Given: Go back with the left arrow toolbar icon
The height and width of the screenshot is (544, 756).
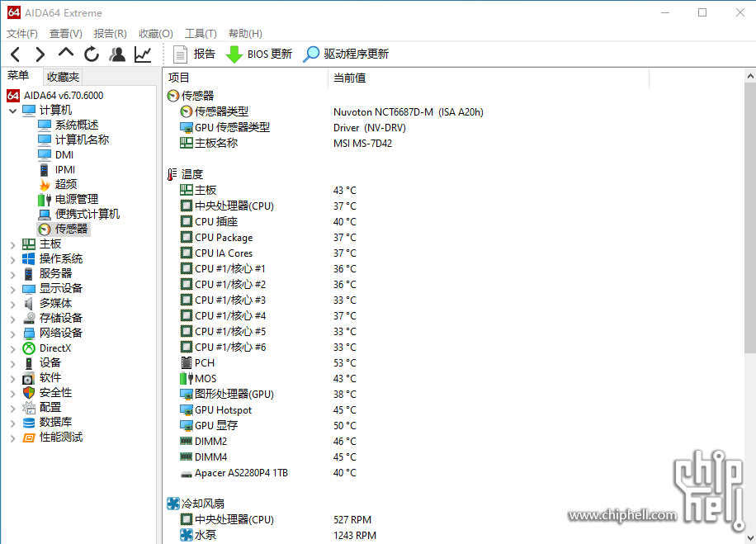Looking at the screenshot, I should click(x=16, y=54).
